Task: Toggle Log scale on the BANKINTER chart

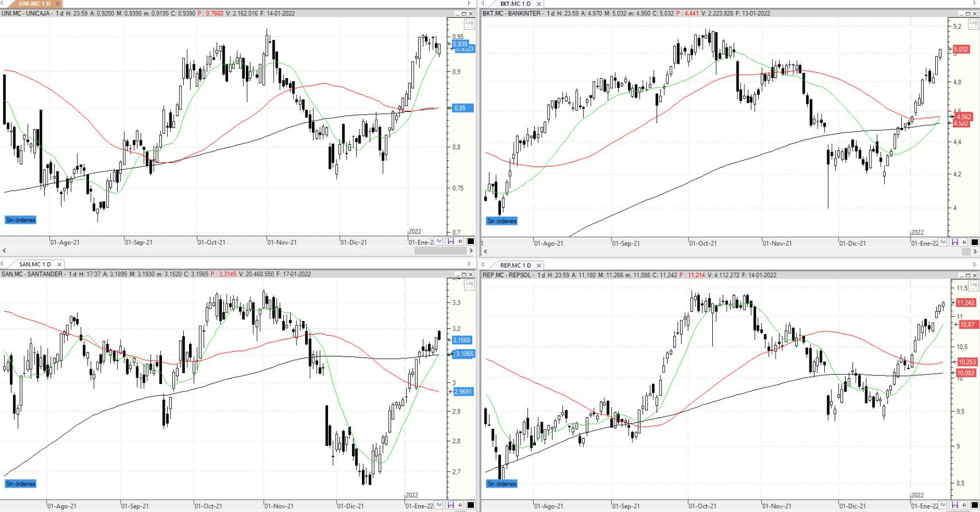Action: pos(973,24)
